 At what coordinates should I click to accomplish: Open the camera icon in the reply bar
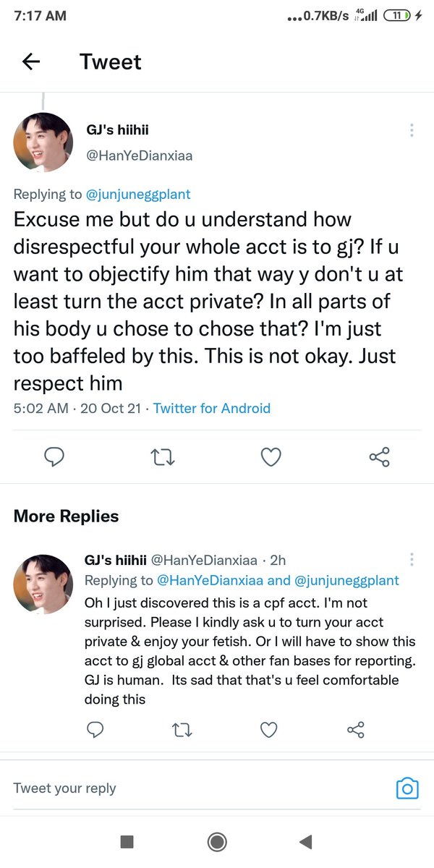407,788
